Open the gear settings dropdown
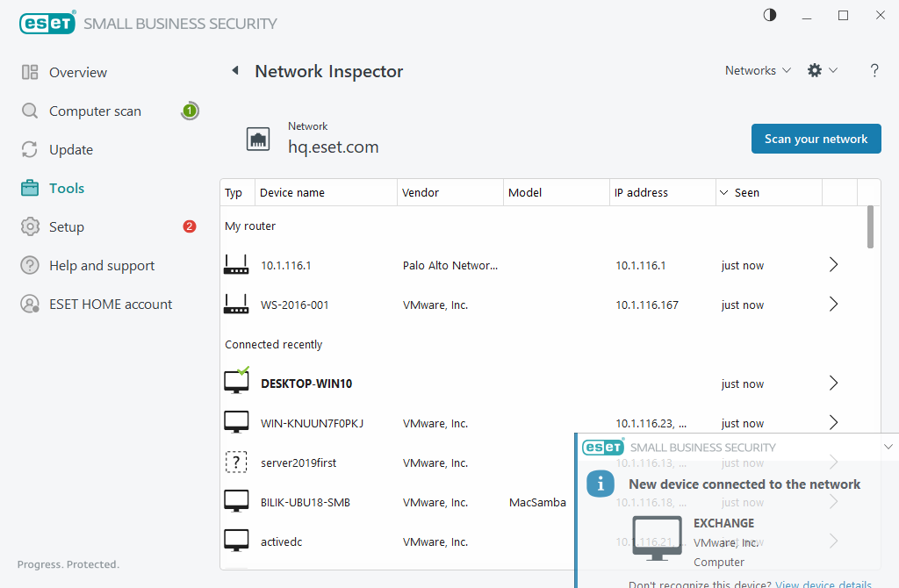This screenshot has width=899, height=588. tap(822, 70)
